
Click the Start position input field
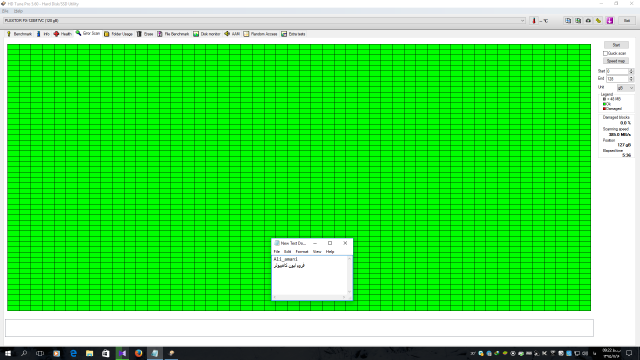617,71
